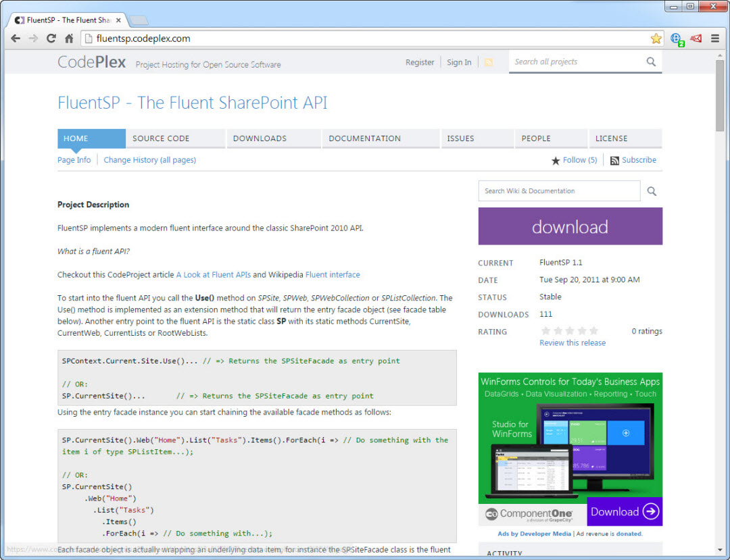
Task: Open the SOURCE CODE tab
Action: pyautogui.click(x=161, y=138)
